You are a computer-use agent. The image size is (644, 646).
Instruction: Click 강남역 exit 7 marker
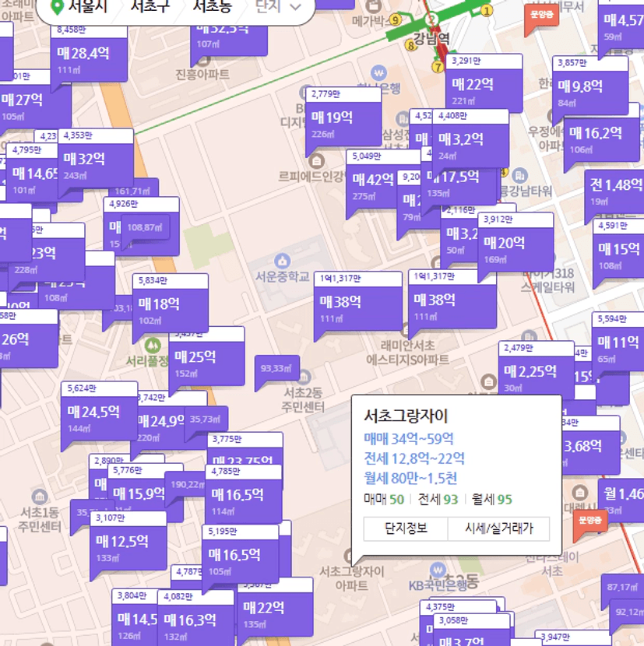tap(438, 66)
